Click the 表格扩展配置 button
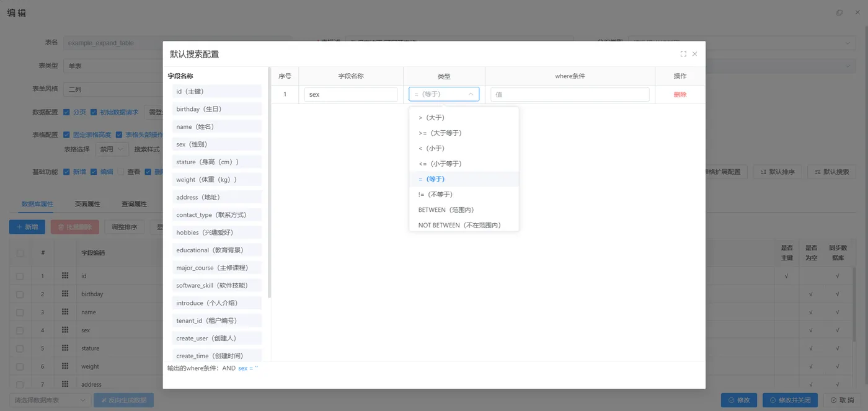868x411 pixels. tap(727, 172)
